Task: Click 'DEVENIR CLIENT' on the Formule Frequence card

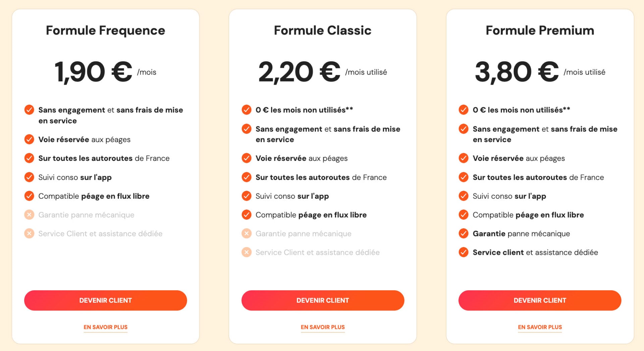Action: coord(105,300)
